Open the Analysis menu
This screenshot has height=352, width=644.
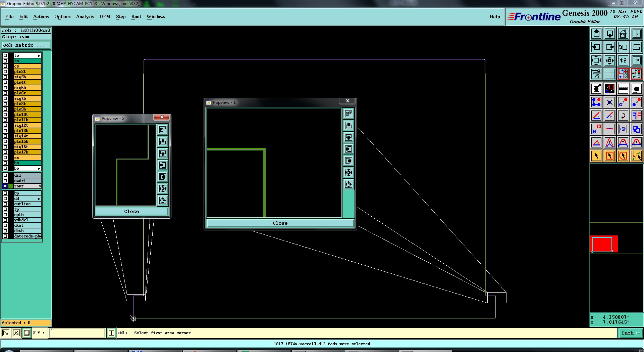tap(85, 16)
